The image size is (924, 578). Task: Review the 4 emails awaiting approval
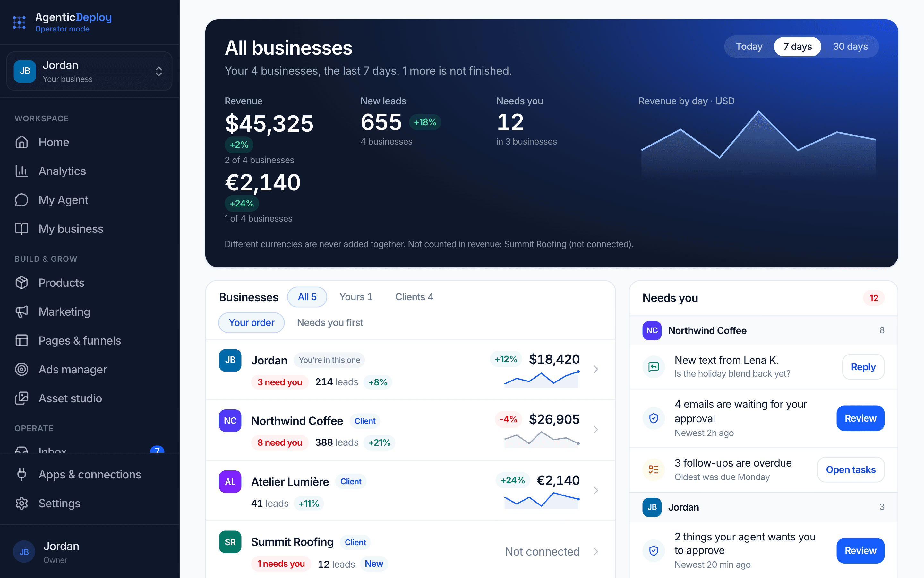coord(860,418)
